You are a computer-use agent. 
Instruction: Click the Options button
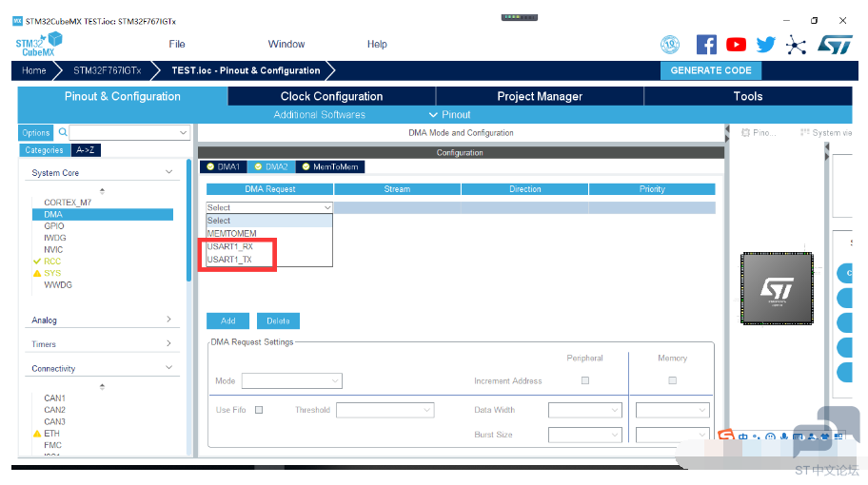[x=36, y=133]
